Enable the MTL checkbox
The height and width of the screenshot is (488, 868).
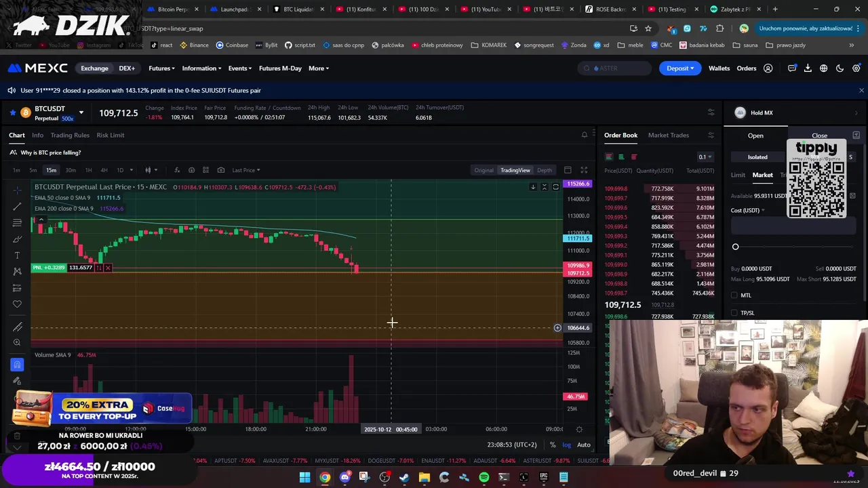pyautogui.click(x=734, y=296)
